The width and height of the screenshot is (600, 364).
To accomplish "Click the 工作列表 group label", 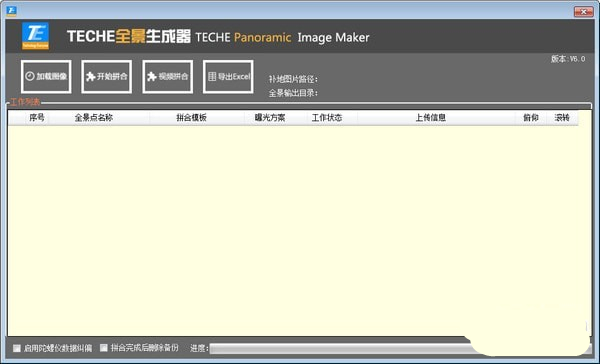I will point(25,102).
